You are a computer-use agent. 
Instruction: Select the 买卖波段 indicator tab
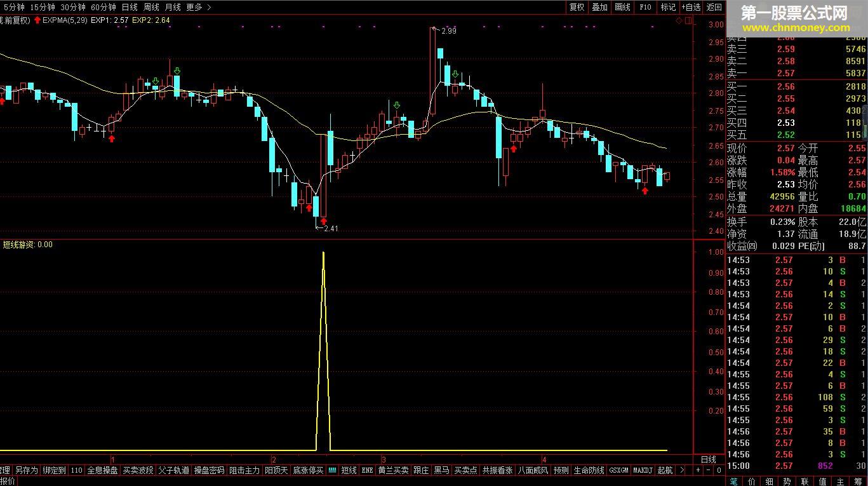(138, 471)
